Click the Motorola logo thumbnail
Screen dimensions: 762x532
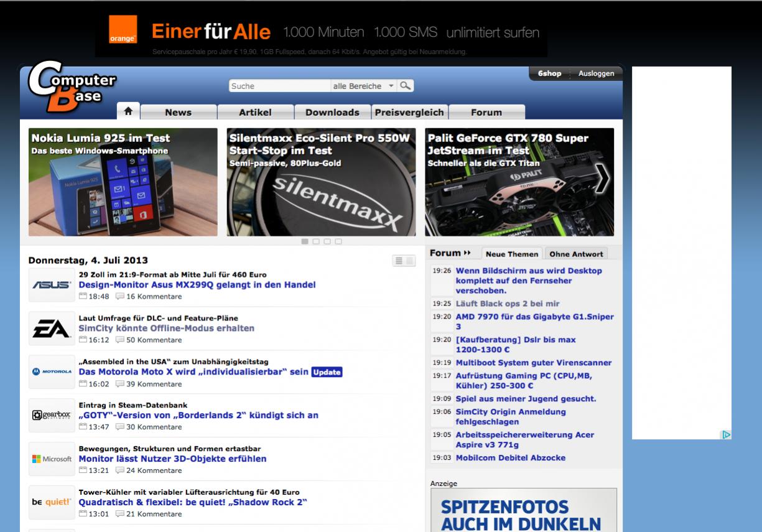pyautogui.click(x=51, y=372)
